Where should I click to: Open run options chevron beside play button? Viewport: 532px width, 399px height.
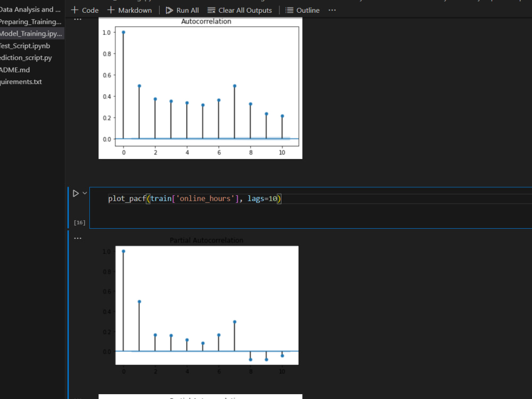(x=85, y=193)
